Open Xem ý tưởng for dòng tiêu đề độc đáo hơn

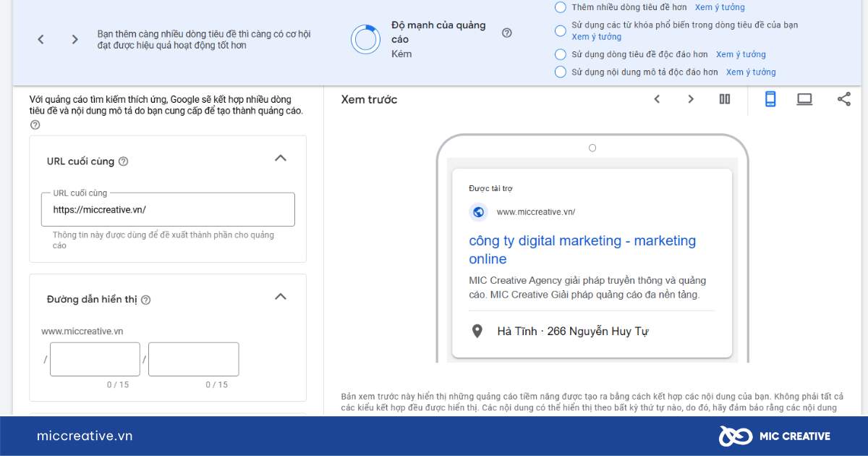741,54
